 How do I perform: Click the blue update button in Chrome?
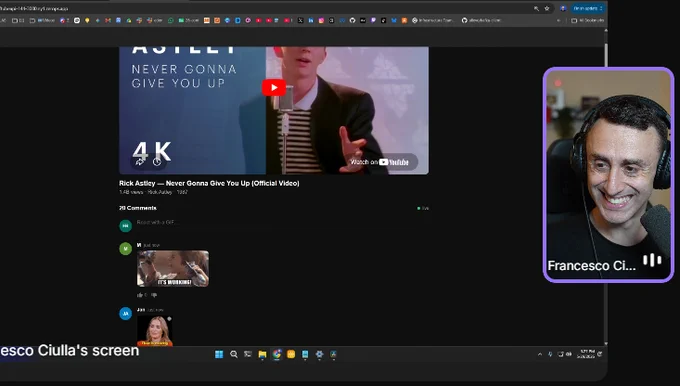tap(588, 8)
